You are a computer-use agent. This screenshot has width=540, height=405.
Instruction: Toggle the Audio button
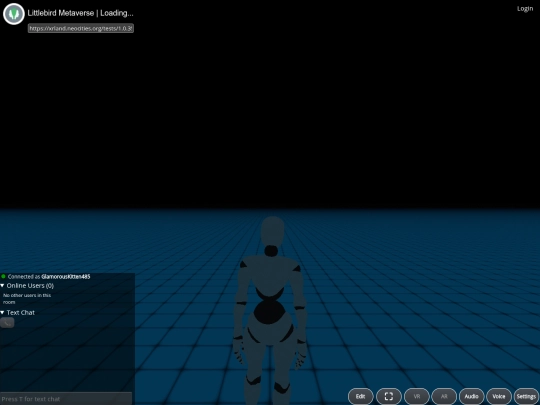click(471, 396)
